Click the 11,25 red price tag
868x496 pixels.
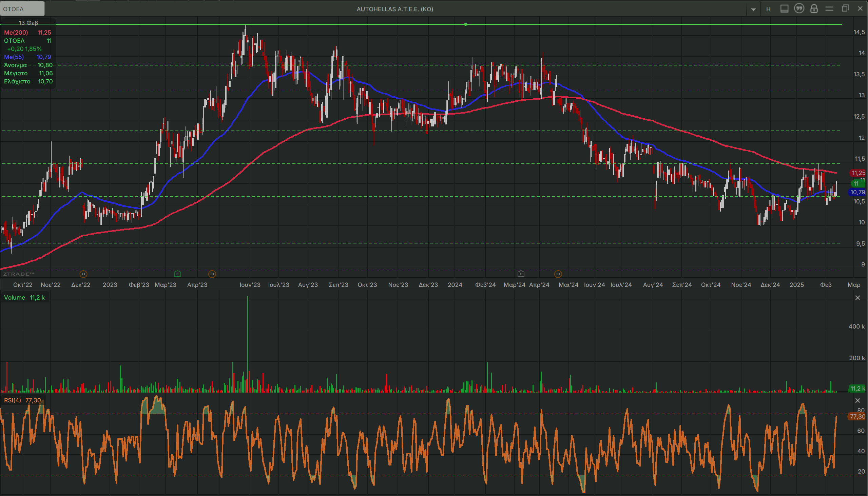coord(858,173)
